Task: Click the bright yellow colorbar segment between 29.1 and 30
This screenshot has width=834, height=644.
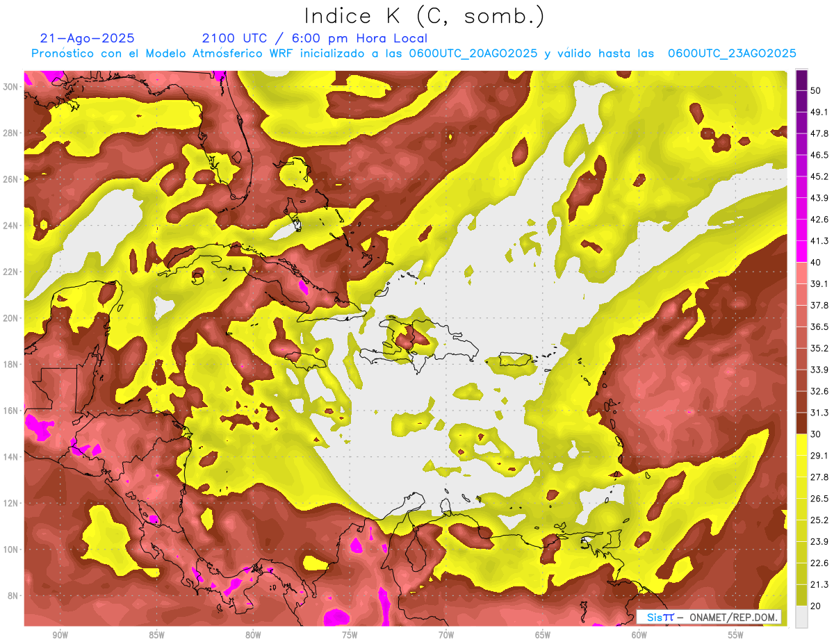Action: point(802,445)
